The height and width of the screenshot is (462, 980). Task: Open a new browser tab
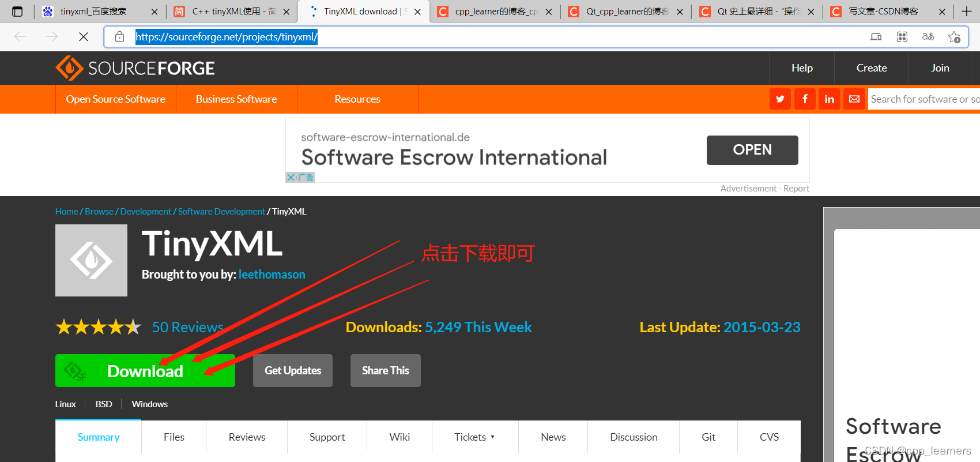tap(967, 12)
